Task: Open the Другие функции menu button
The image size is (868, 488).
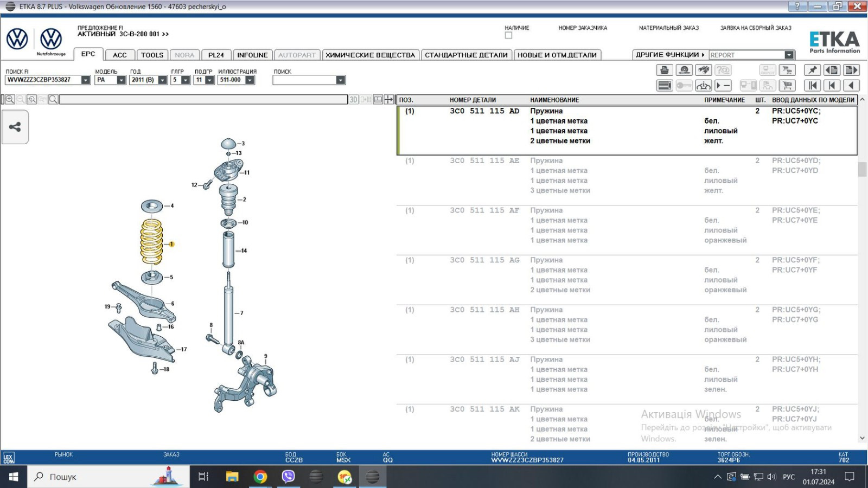Action: (x=670, y=55)
